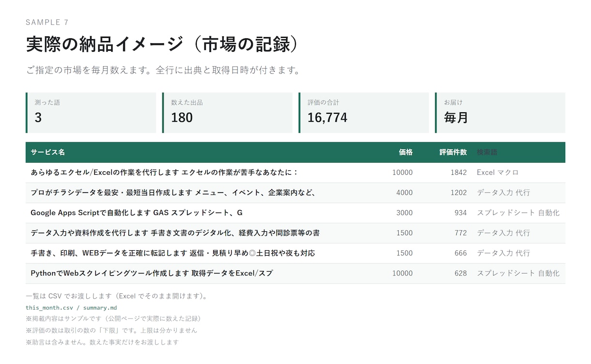Screen dimensions: 591x364
Task: Click スプレッドシート 自動化 in the Python row
Action: pos(518,273)
